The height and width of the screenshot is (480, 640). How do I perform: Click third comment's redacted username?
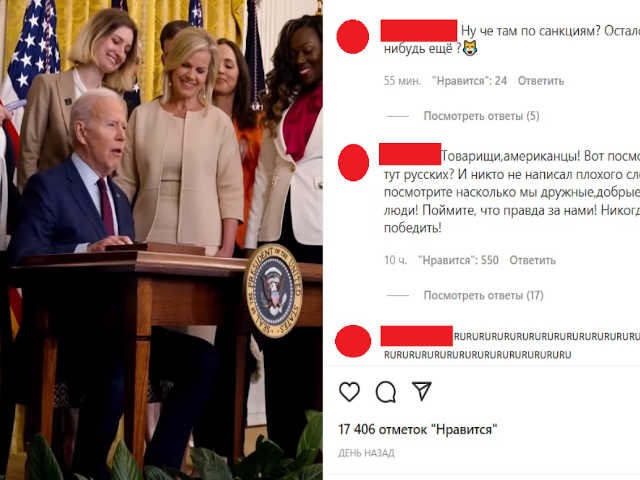(417, 336)
